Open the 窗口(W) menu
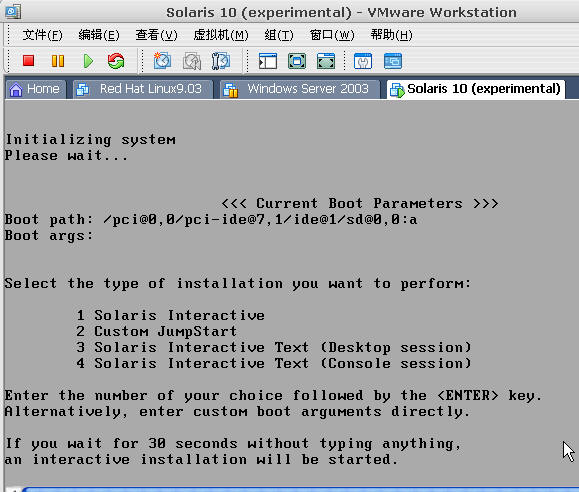Image resolution: width=579 pixels, height=492 pixels. 332,35
